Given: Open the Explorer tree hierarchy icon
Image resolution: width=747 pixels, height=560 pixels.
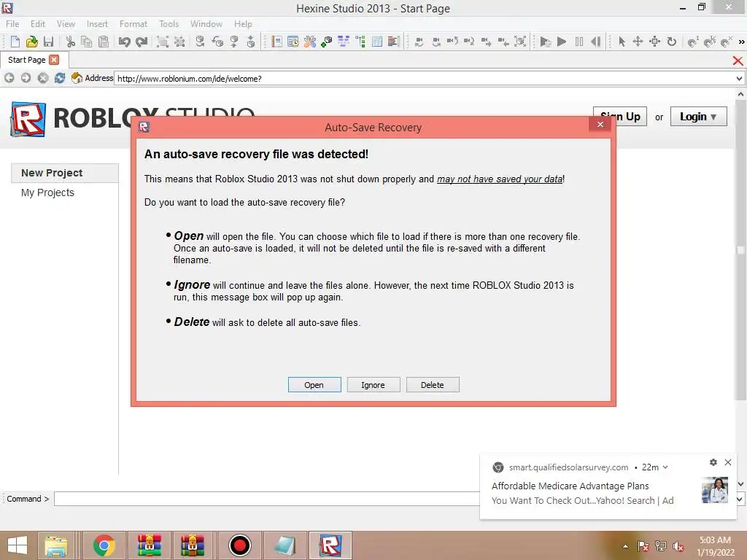Looking at the screenshot, I should (x=360, y=42).
